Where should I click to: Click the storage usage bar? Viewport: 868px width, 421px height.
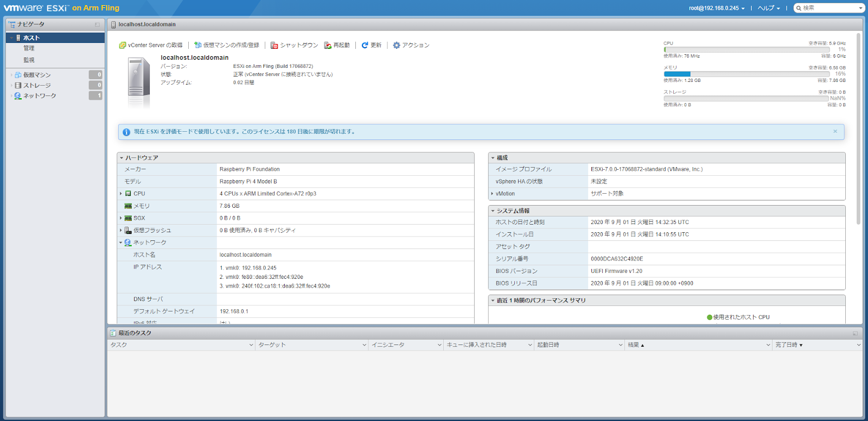746,98
